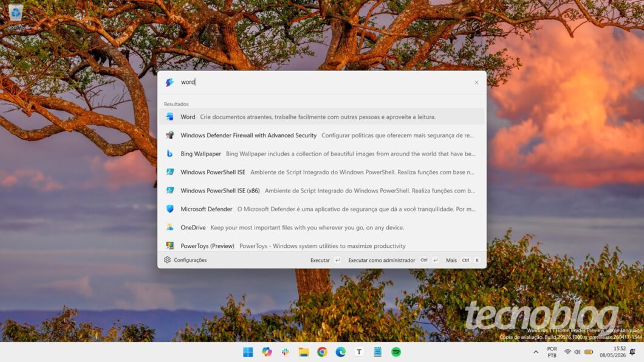The height and width of the screenshot is (362, 644).
Task: Open Notepad from the taskbar
Action: pos(377,352)
